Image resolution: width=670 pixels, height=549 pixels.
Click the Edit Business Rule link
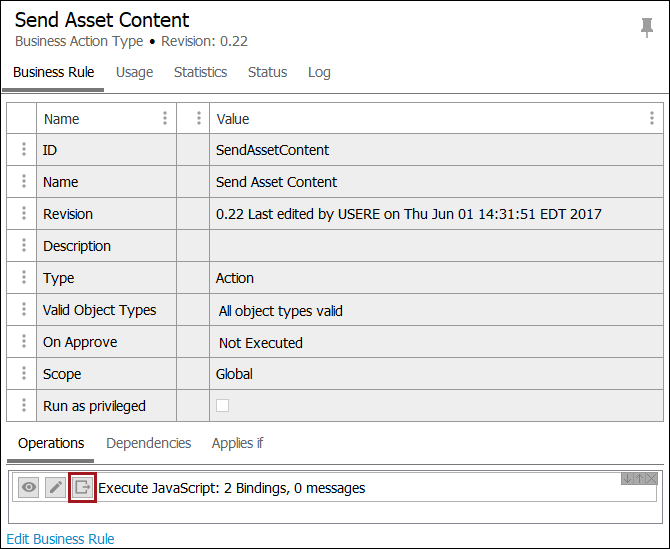tap(61, 539)
